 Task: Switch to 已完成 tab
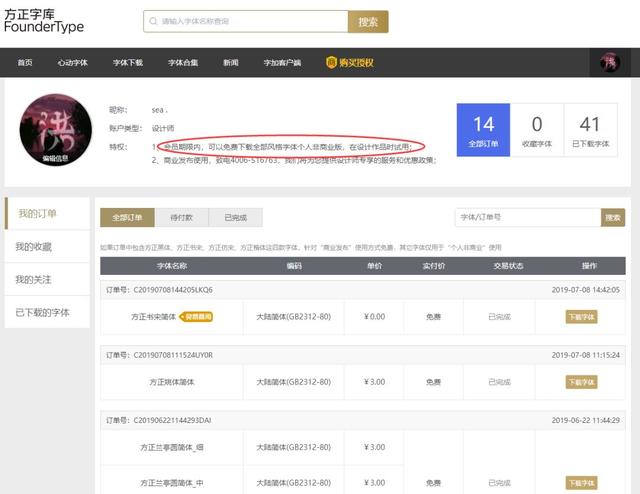(236, 218)
